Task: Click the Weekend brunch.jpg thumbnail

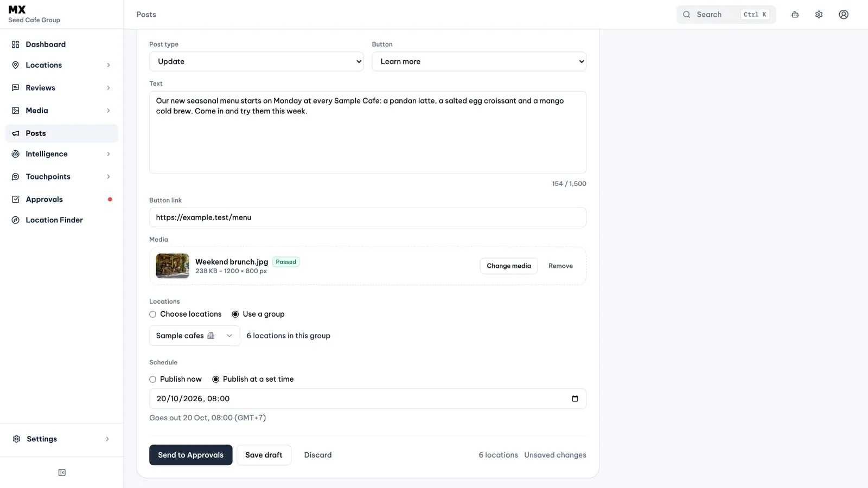Action: point(173,266)
